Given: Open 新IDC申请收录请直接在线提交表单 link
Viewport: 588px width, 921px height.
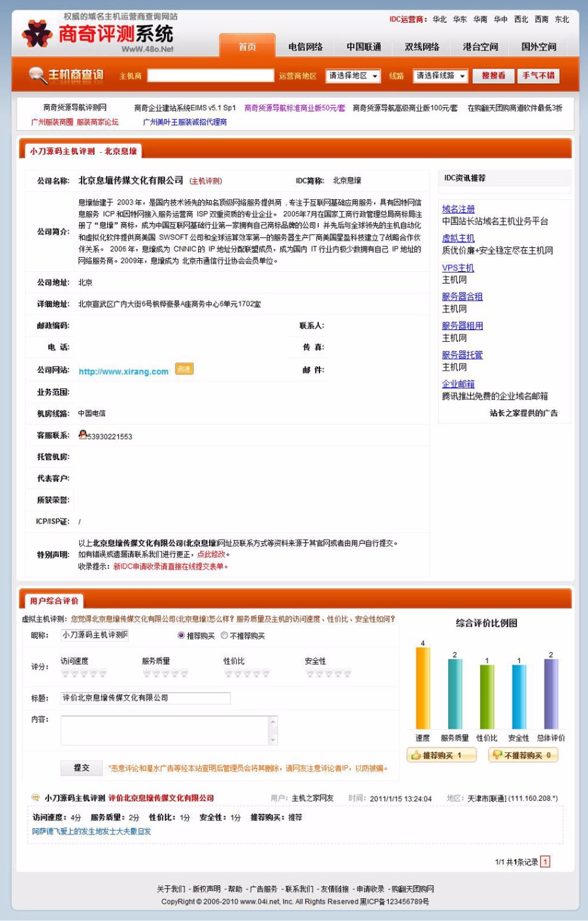Looking at the screenshot, I should click(x=169, y=567).
